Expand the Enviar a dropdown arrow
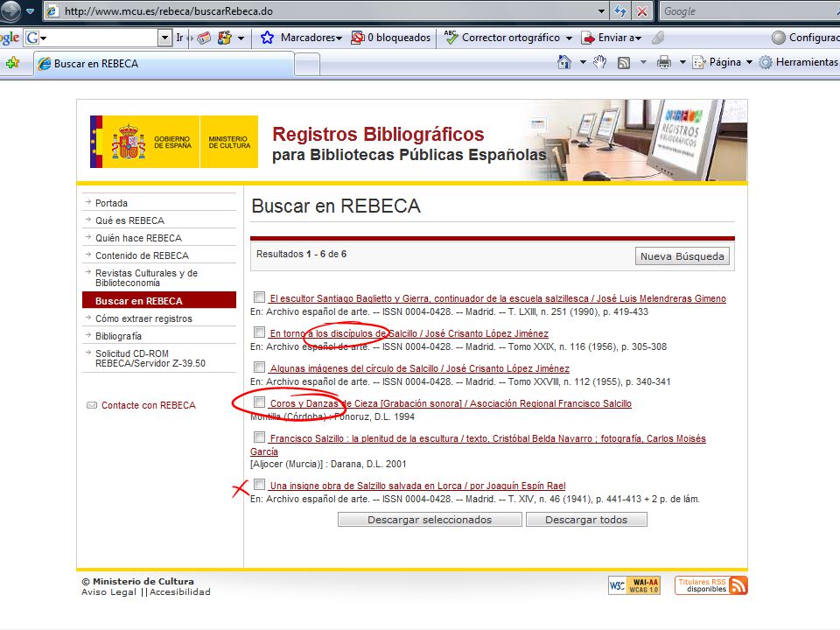This screenshot has height=630, width=840. point(638,38)
